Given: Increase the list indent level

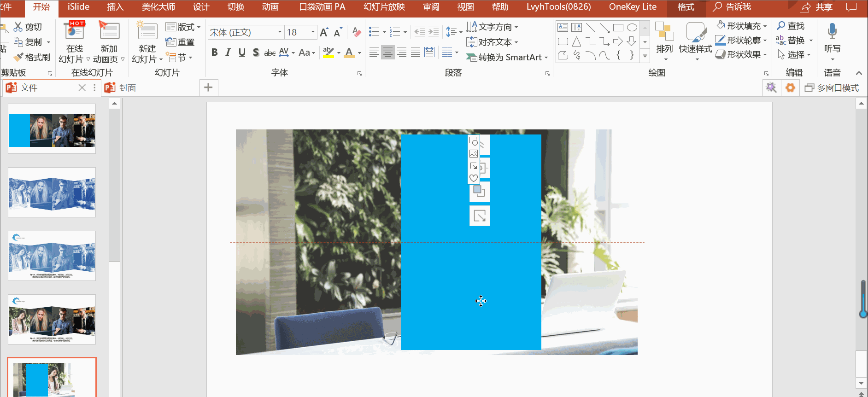Looking at the screenshot, I should click(x=433, y=32).
